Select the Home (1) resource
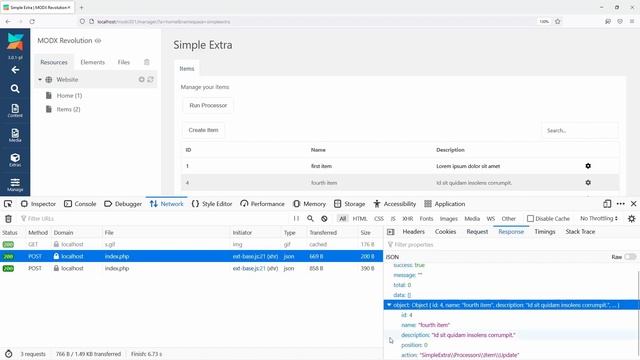640x360 pixels. (69, 96)
